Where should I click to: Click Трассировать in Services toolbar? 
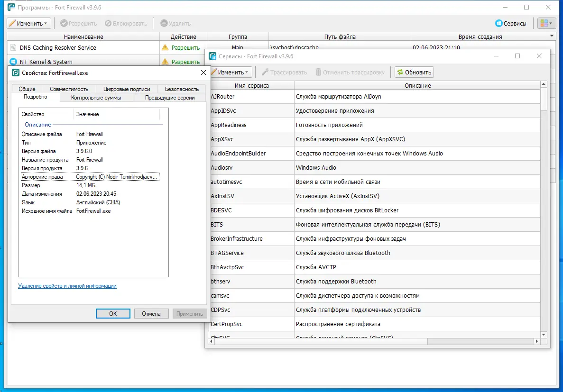(x=285, y=72)
